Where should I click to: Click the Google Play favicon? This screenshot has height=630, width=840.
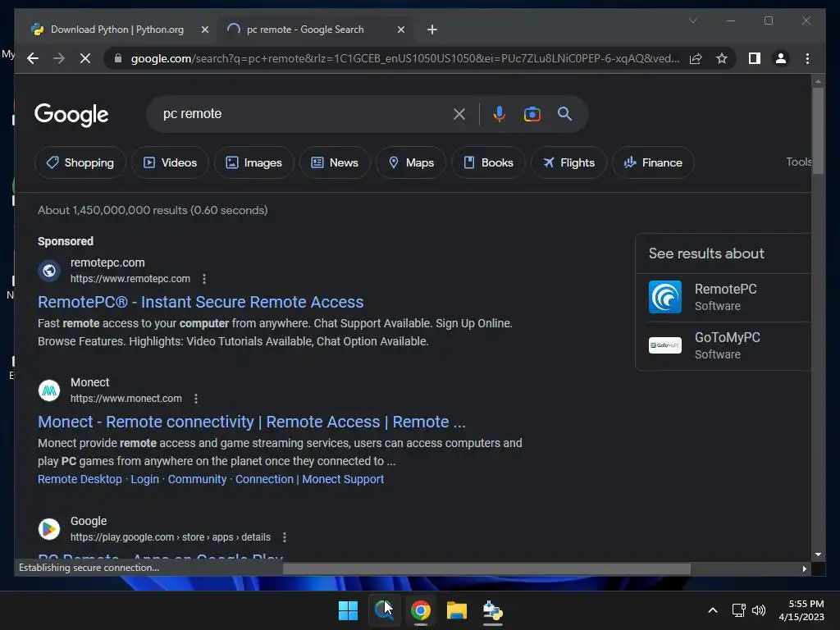49,529
